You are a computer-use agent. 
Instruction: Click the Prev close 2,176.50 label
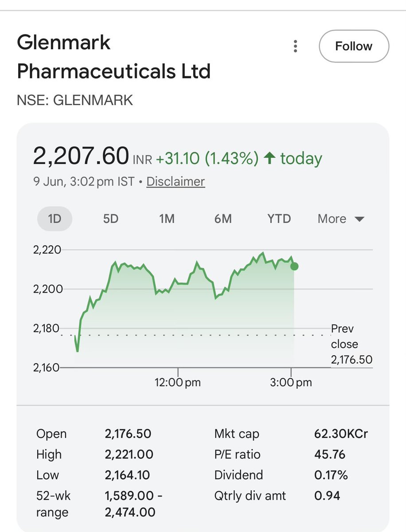point(351,344)
